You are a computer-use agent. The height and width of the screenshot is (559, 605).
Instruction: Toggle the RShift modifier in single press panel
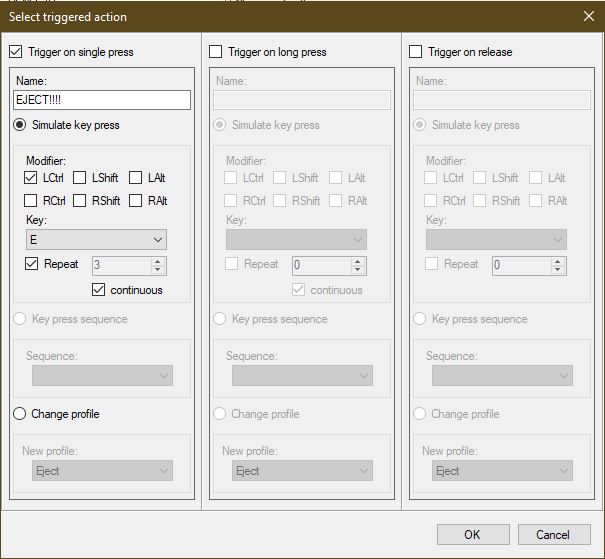tap(79, 201)
